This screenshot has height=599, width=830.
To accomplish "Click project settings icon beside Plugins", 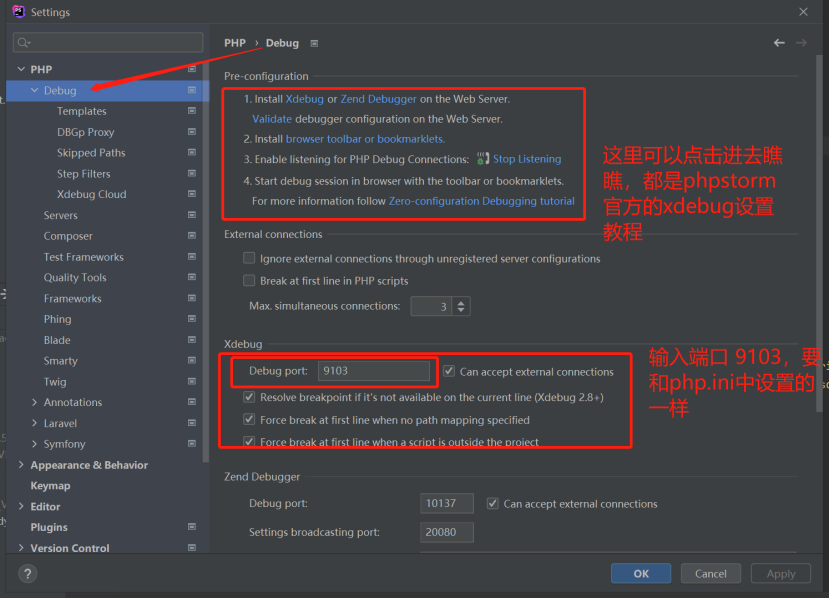I will click(192, 527).
